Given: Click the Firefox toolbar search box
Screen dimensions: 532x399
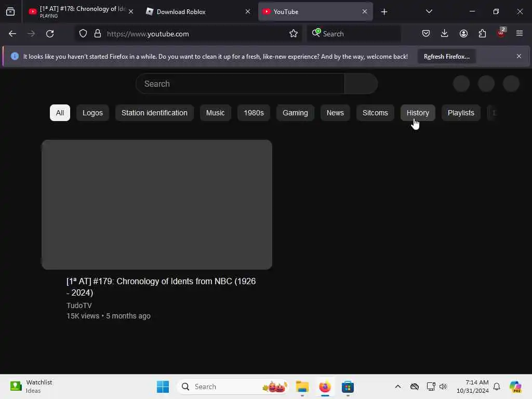Looking at the screenshot, I should tap(354, 34).
